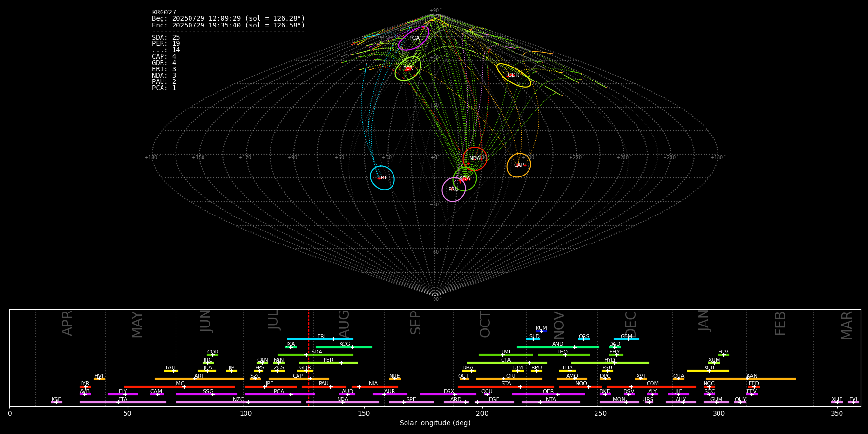Click the NDA pink bar in timeline
This screenshot has height=434, width=868.
point(343,402)
